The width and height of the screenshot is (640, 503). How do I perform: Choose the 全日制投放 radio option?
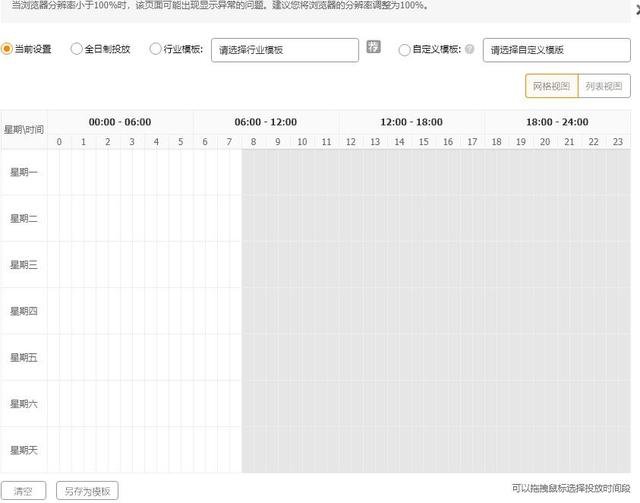76,49
